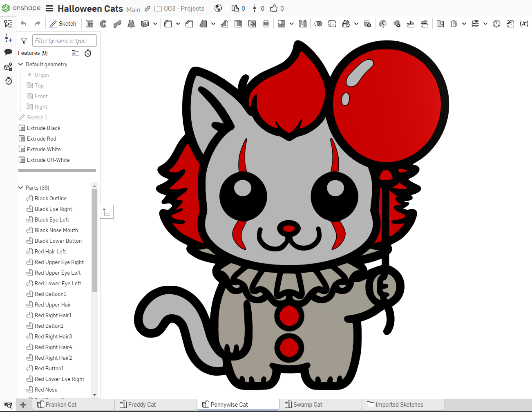Open dropdown next to Fillet tool
The image size is (532, 412).
point(178,24)
